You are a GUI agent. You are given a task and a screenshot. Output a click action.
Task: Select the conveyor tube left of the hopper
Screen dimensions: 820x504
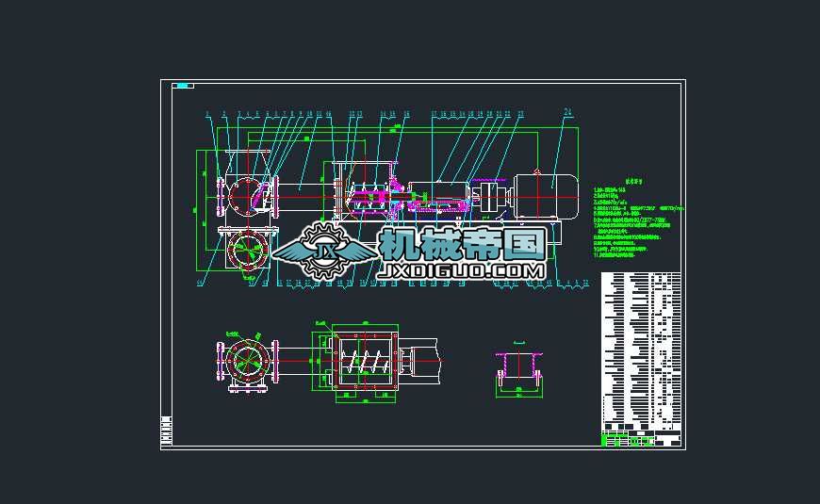click(306, 197)
